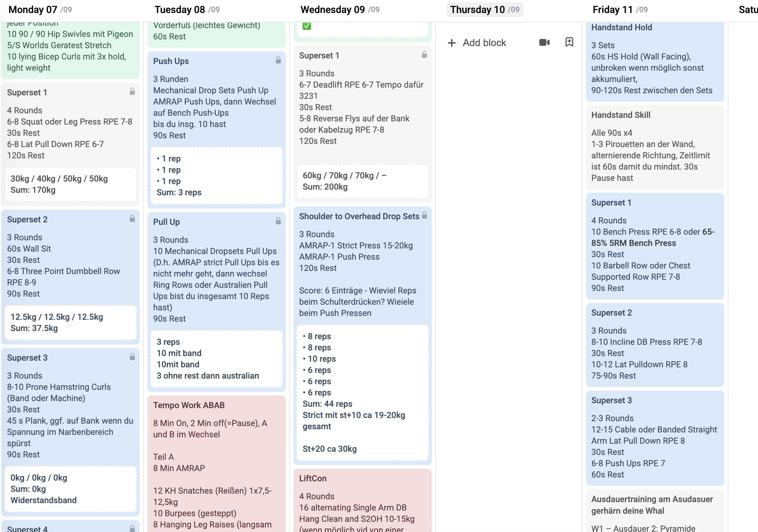Click the video camera icon on Thursday
Viewport: 758px width, 532px height.
544,43
